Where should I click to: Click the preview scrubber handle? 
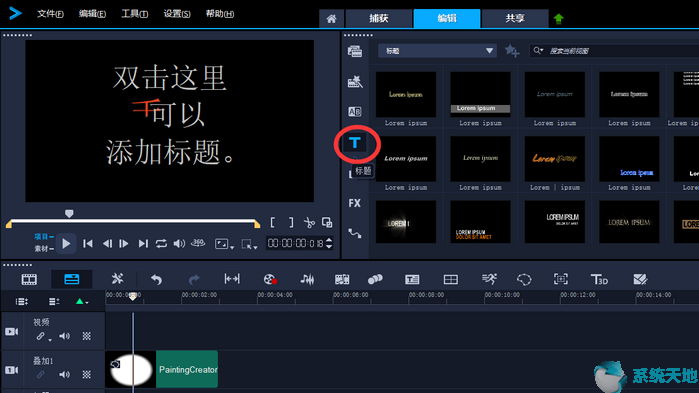[69, 214]
